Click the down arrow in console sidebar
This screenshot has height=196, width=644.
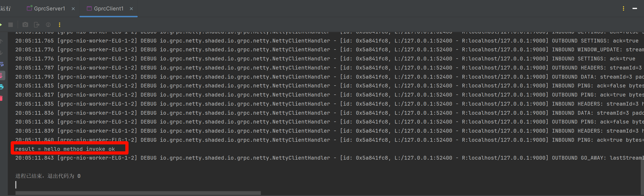pyautogui.click(x=1, y=53)
